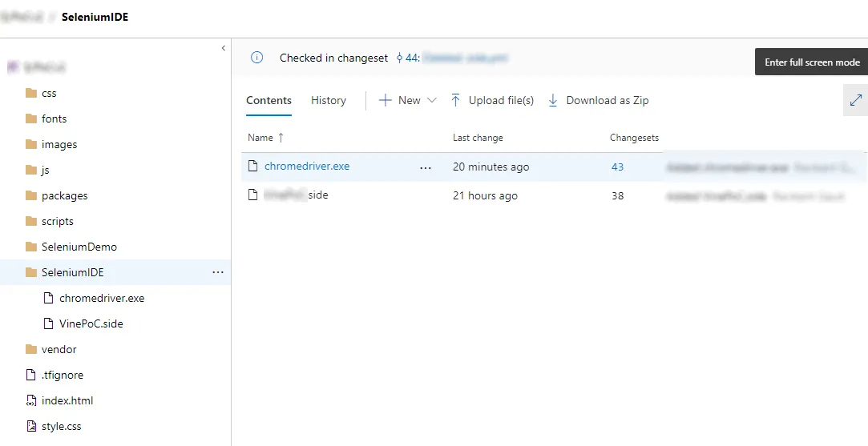Sort by the Name column header

[x=260, y=138]
